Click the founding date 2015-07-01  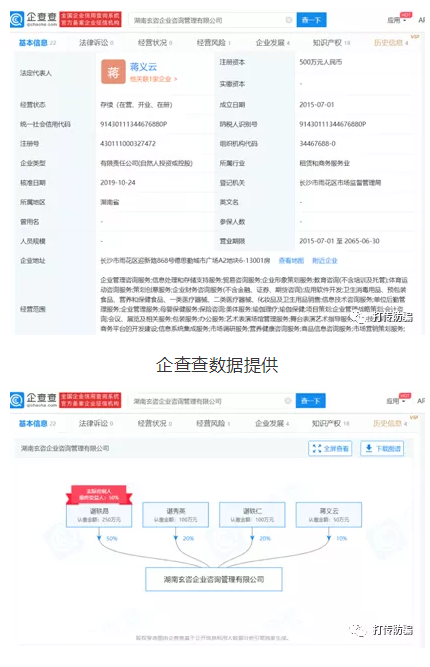click(x=317, y=105)
